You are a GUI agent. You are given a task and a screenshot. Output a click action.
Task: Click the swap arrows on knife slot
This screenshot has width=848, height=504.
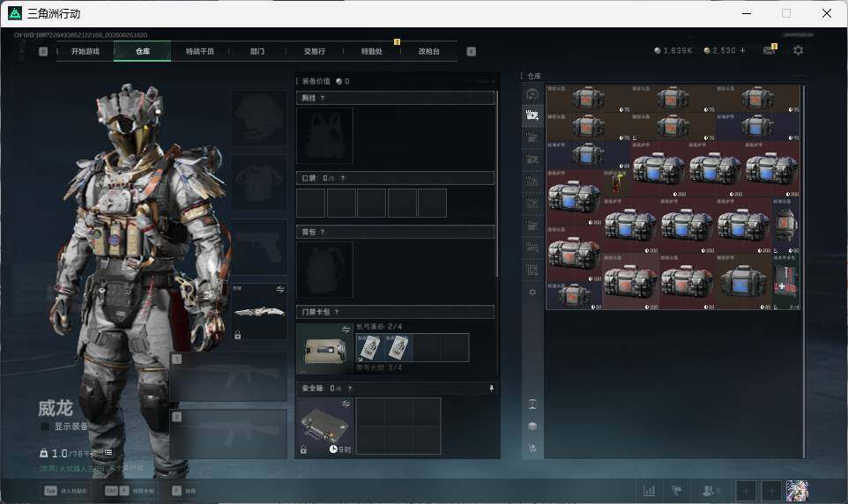click(x=280, y=289)
